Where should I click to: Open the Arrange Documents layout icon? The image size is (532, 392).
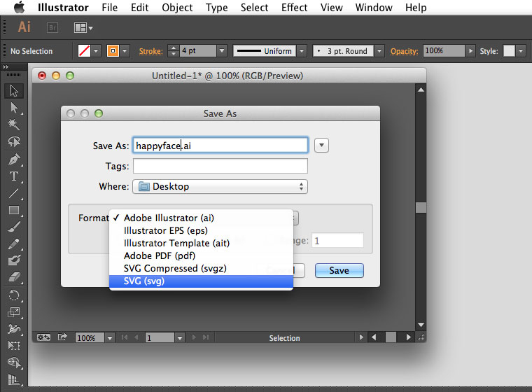pos(83,27)
